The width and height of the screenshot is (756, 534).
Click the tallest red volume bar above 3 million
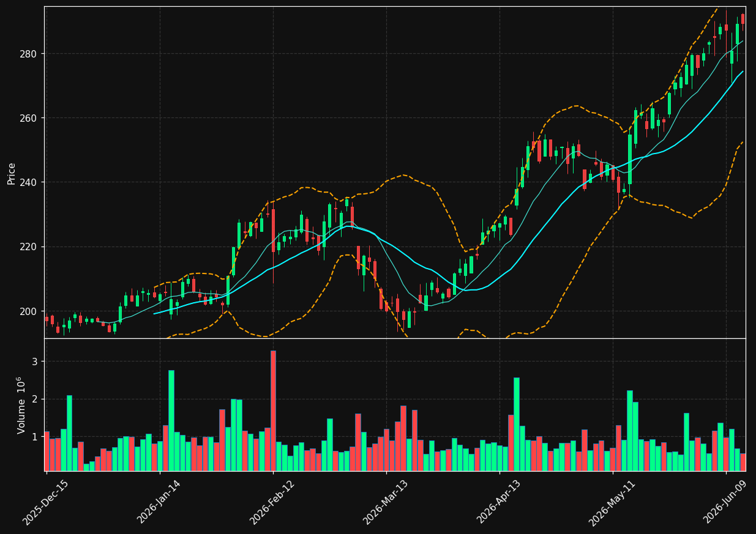pyautogui.click(x=273, y=410)
